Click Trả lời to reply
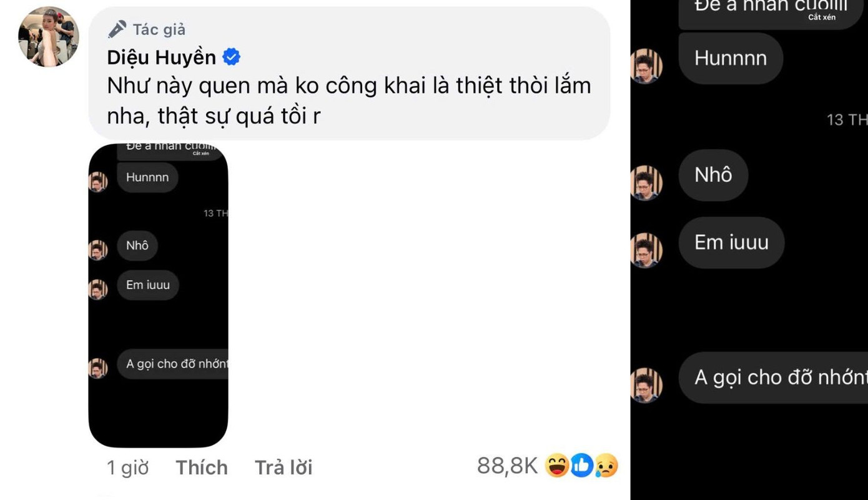The height and width of the screenshot is (500, 868). point(284,467)
